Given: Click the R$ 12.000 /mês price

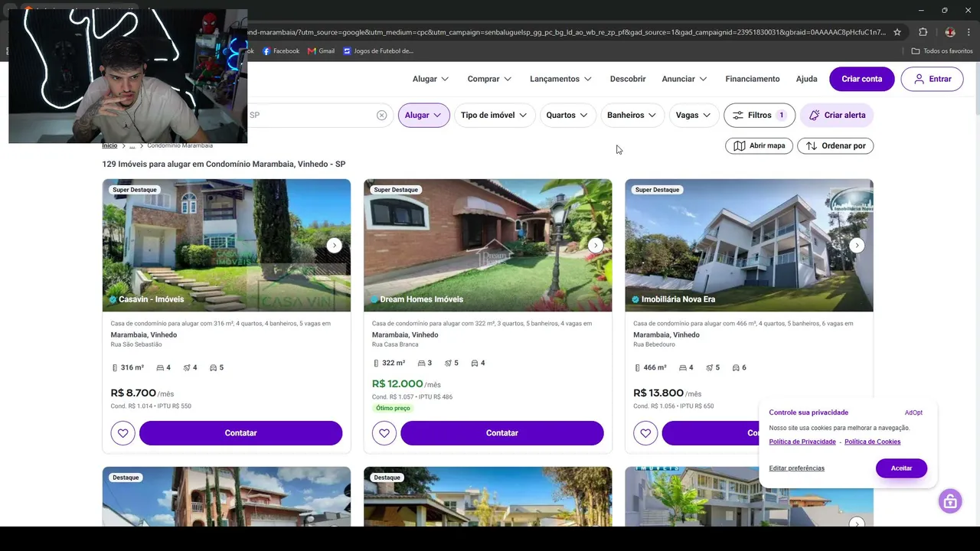Looking at the screenshot, I should pos(407,384).
